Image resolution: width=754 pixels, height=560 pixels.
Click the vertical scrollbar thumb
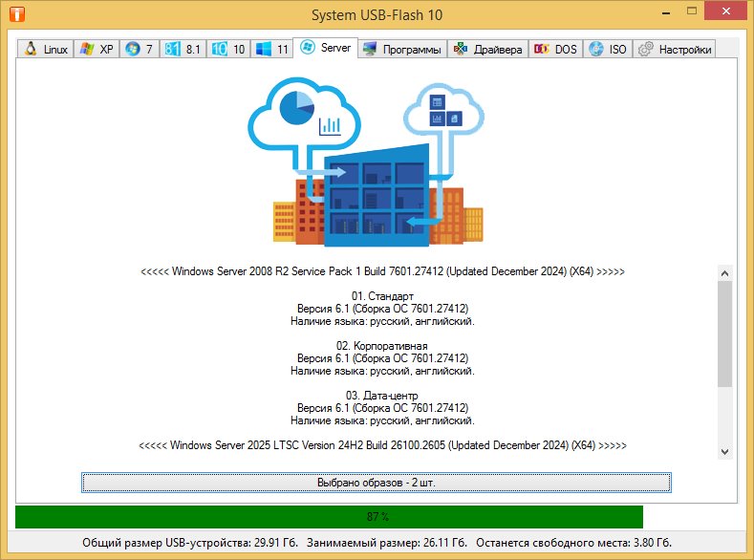click(x=724, y=334)
